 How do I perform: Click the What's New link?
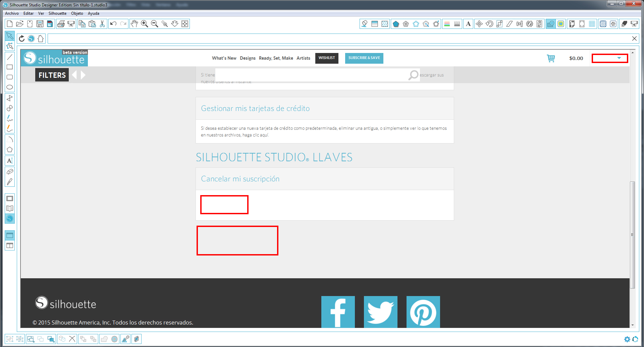point(224,58)
